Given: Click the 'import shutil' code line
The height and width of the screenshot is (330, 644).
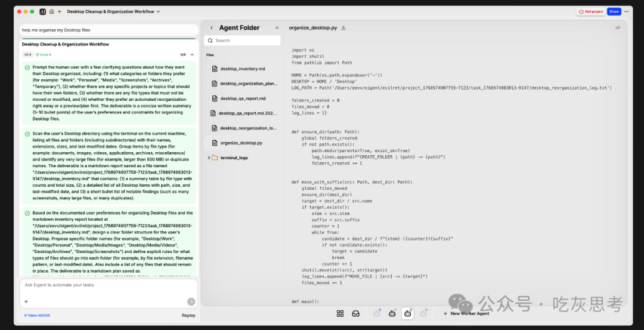Looking at the screenshot, I should coord(308,56).
